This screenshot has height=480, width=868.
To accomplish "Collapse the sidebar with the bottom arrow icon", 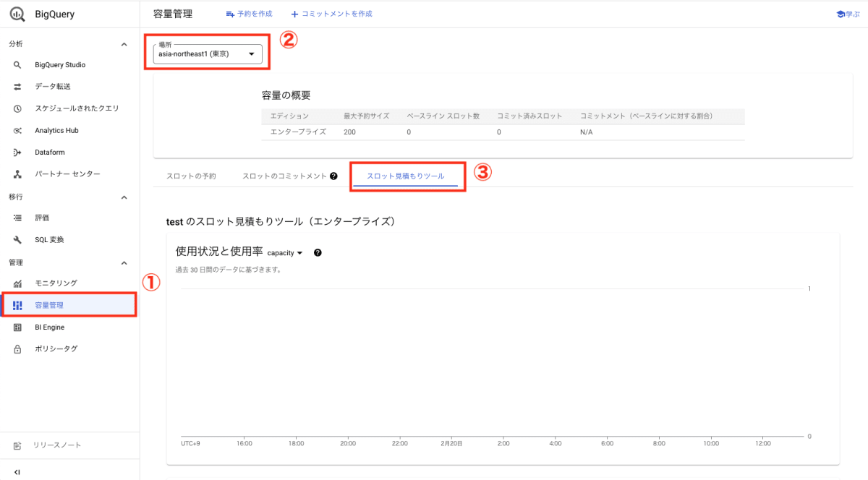I will 17,472.
